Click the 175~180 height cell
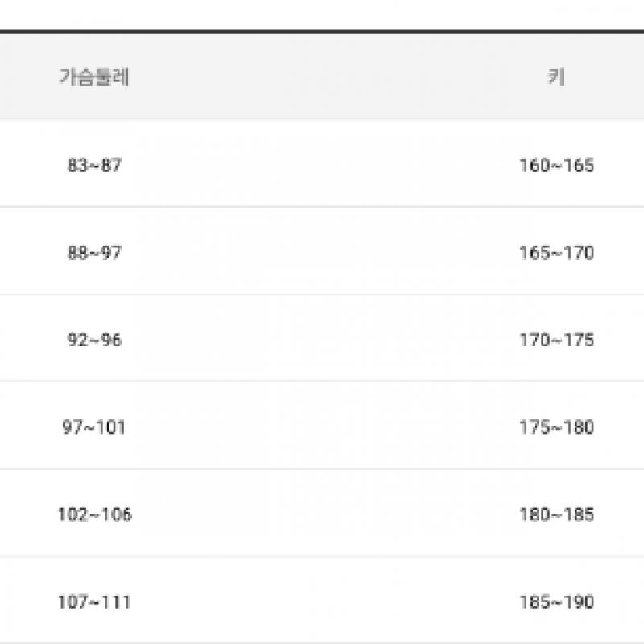This screenshot has width=644, height=644. pyautogui.click(x=556, y=427)
